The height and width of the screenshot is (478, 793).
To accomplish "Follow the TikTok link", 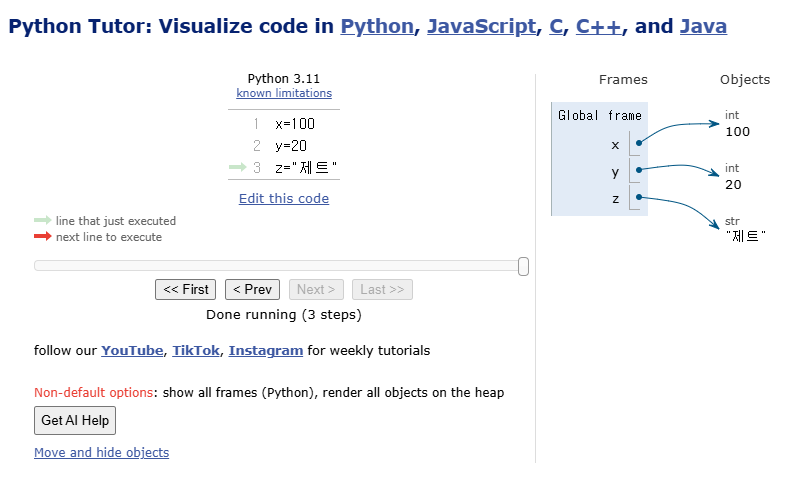I will 196,351.
